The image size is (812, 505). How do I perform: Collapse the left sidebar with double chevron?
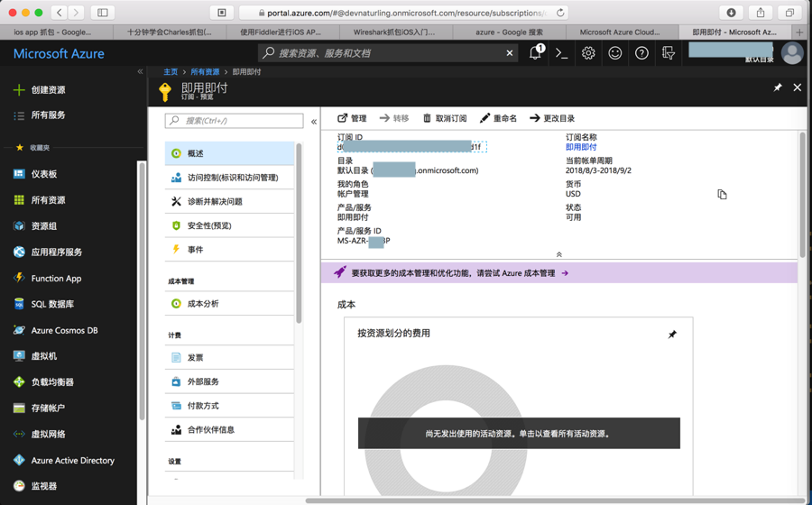[140, 71]
